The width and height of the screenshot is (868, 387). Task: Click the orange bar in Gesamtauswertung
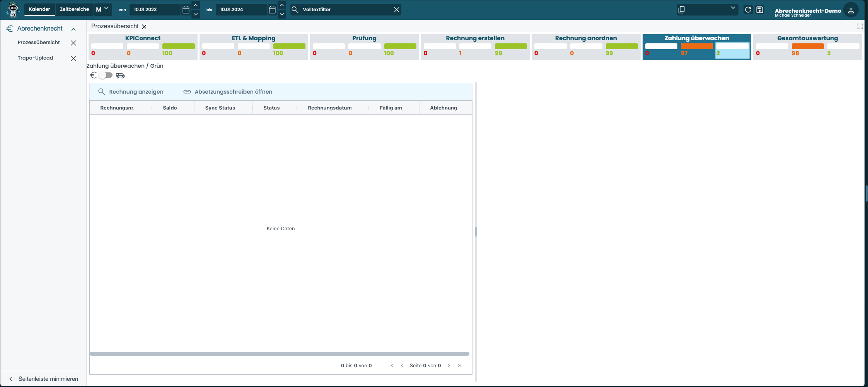click(807, 46)
